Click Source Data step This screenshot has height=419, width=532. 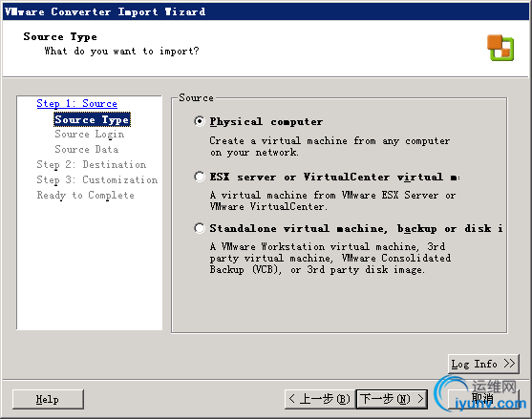click(87, 149)
